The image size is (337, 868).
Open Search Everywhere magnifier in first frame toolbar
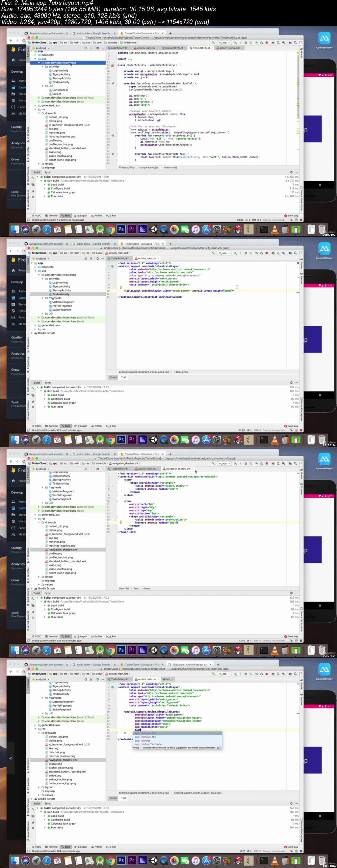point(295,43)
